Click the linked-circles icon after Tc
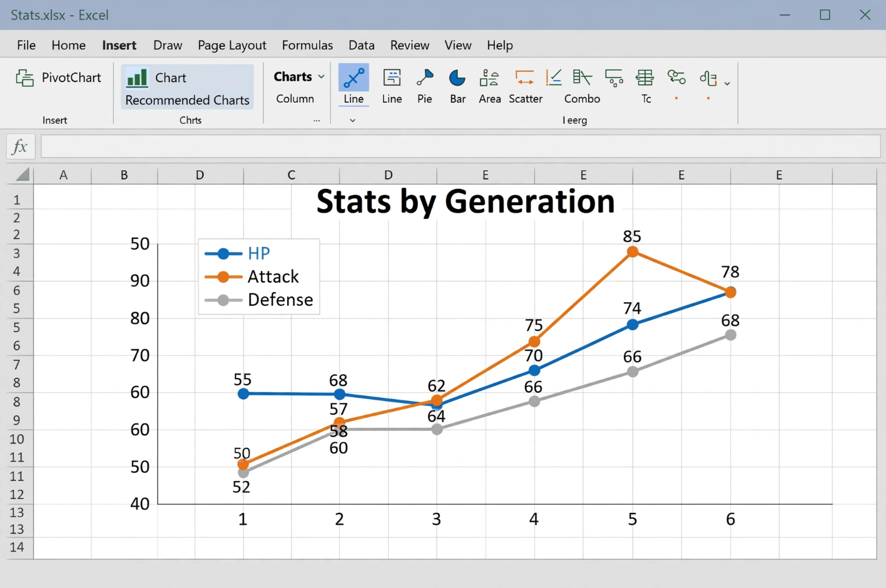 point(676,77)
